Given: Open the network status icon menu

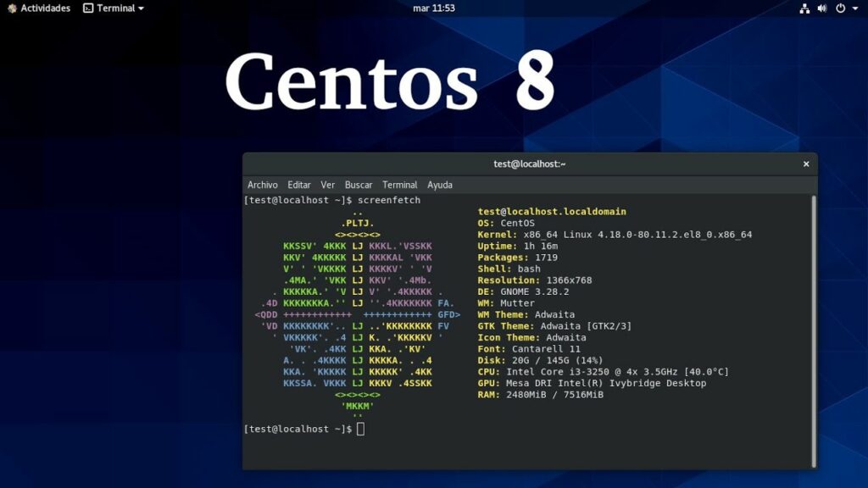Looking at the screenshot, I should tap(804, 8).
